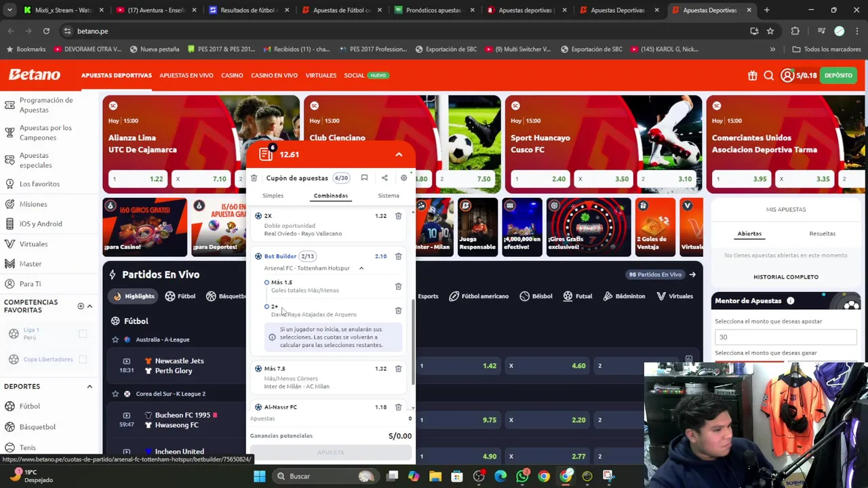This screenshot has height=488, width=868.
Task: Remove the Más 7.5 corners selection
Action: pyautogui.click(x=398, y=369)
